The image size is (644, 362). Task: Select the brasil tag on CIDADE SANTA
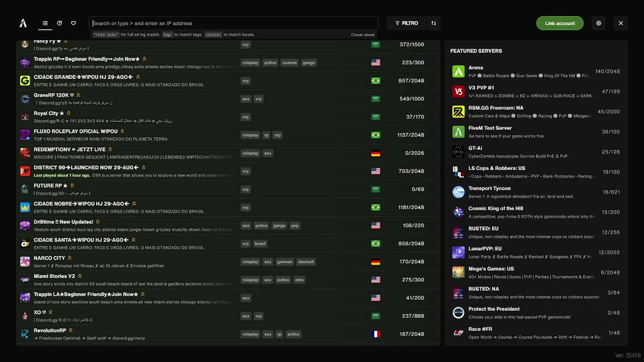260,243
